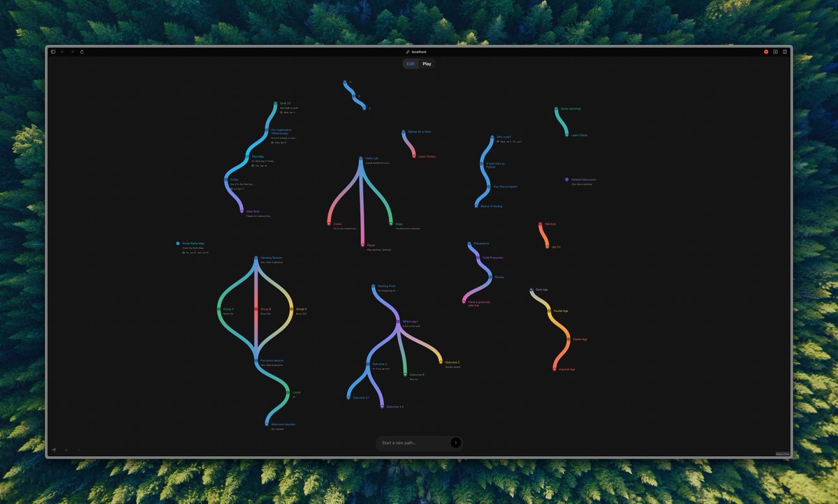Select the 'Which way?' node
838x504 pixels.
click(398, 322)
